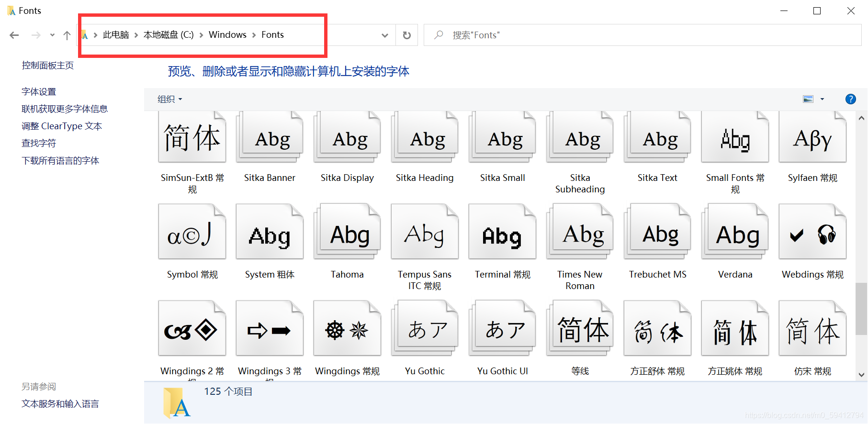Image resolution: width=868 pixels, height=424 pixels.
Task: Select the Yu Gothic font icon
Action: [x=425, y=328]
